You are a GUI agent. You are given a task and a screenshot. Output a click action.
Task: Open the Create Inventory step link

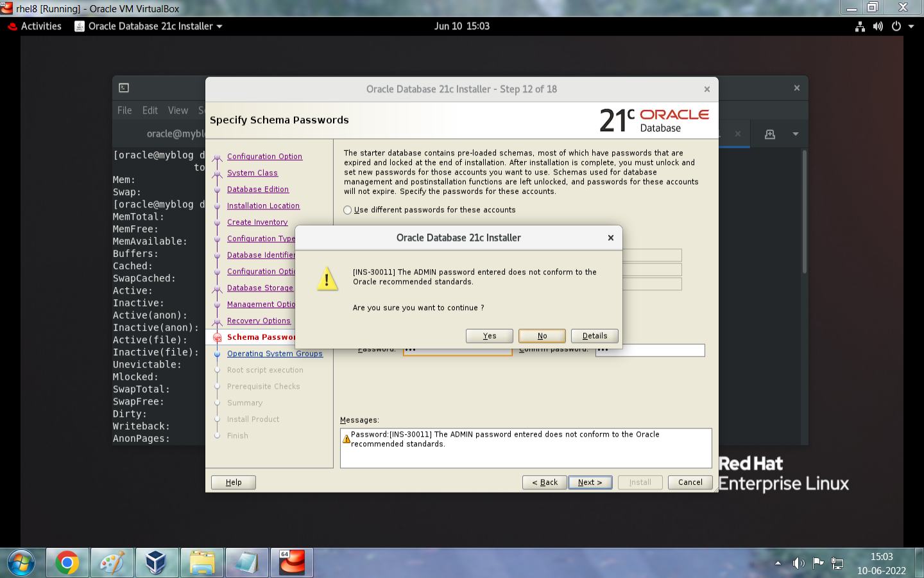coord(257,222)
